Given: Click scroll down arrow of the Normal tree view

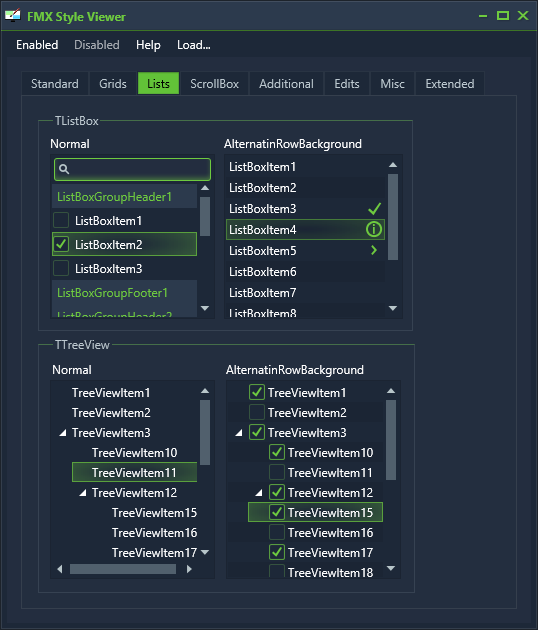Looking at the screenshot, I should click(x=205, y=552).
